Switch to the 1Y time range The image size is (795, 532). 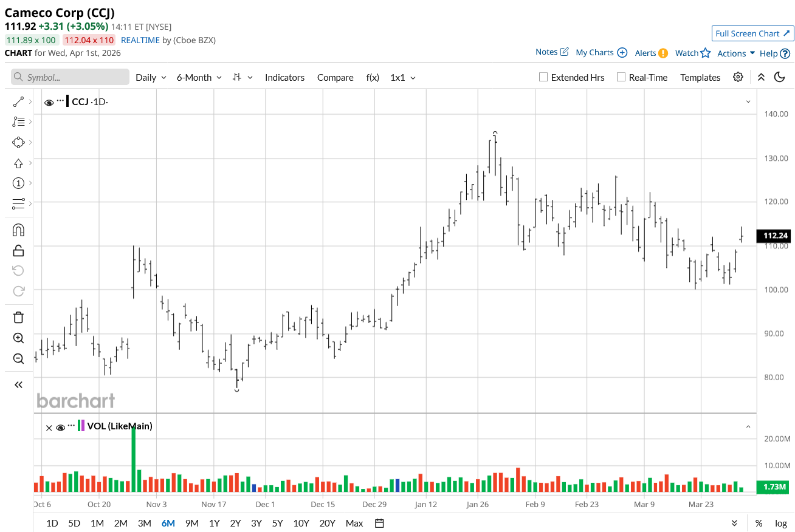[215, 523]
